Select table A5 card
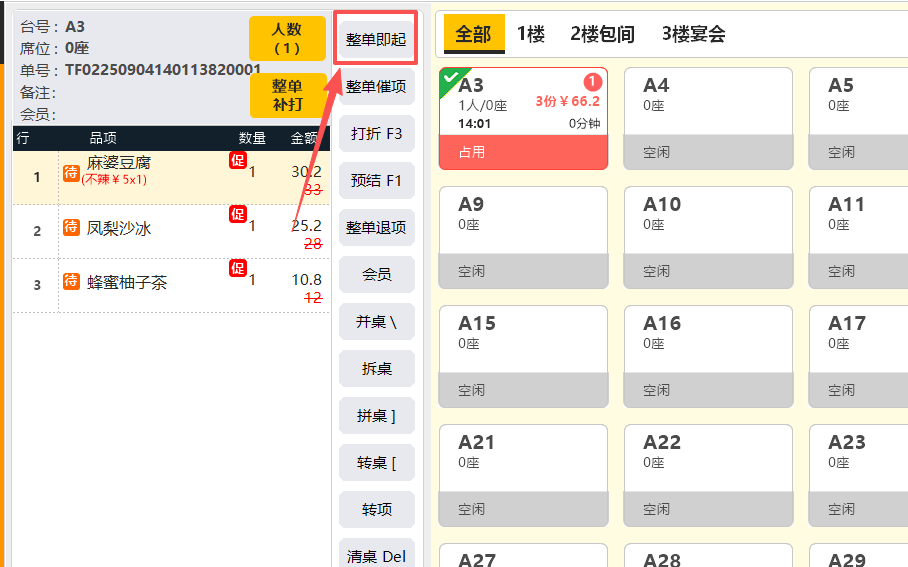This screenshot has width=908, height=567. tap(858, 119)
